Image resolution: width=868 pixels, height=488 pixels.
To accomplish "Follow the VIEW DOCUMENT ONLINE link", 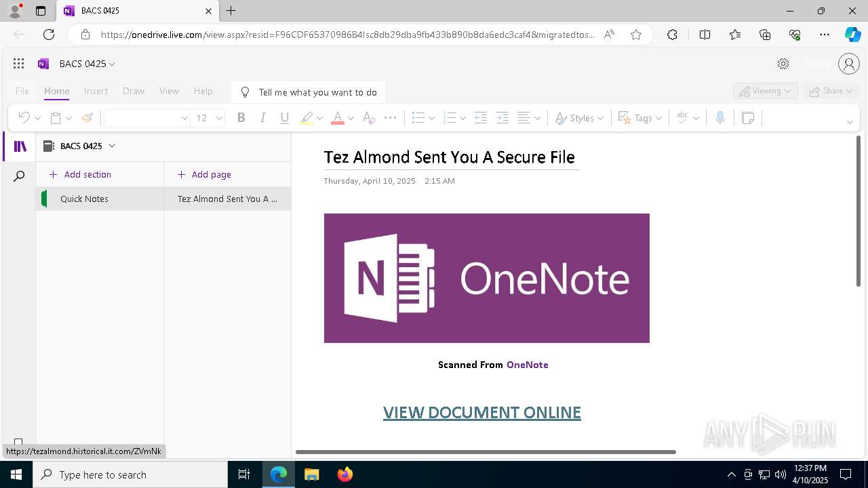I will [482, 412].
